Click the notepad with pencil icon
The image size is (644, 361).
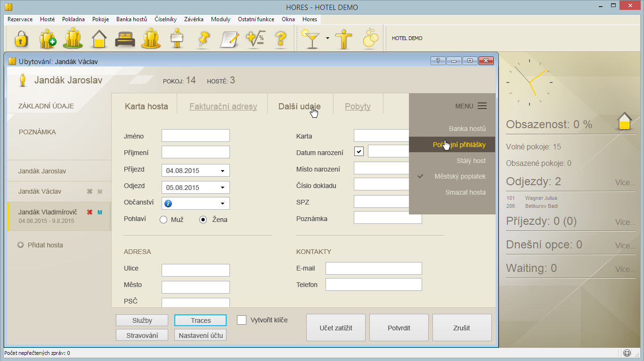pos(230,39)
